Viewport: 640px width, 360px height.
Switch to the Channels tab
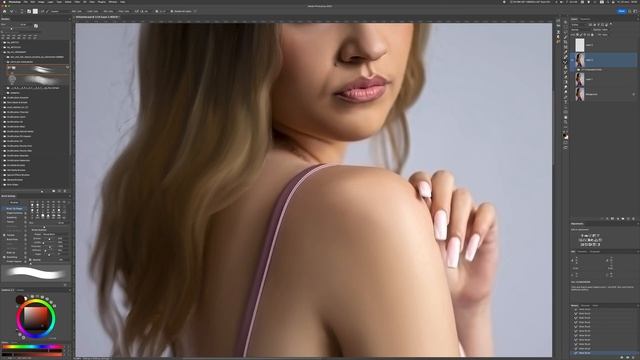pos(585,19)
